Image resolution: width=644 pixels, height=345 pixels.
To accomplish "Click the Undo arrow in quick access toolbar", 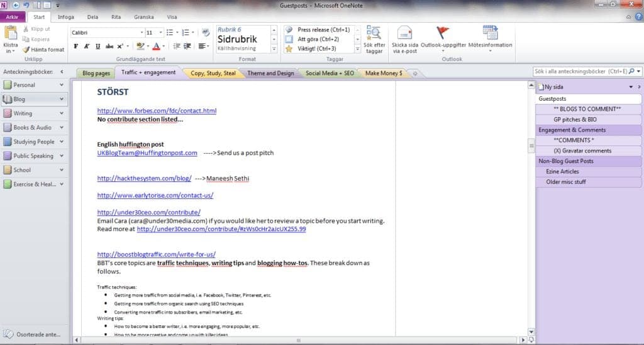I will [x=26, y=5].
